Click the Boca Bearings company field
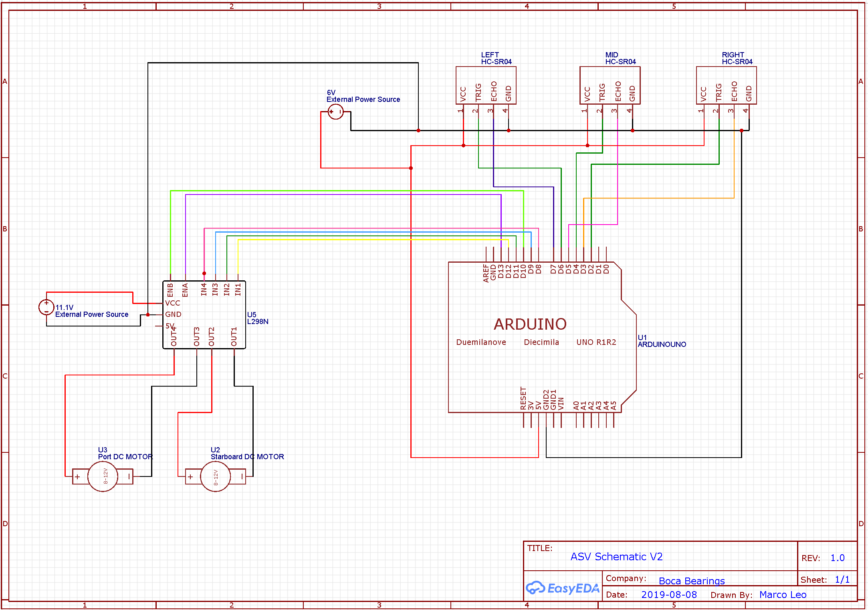The height and width of the screenshot is (610, 868). tap(691, 581)
